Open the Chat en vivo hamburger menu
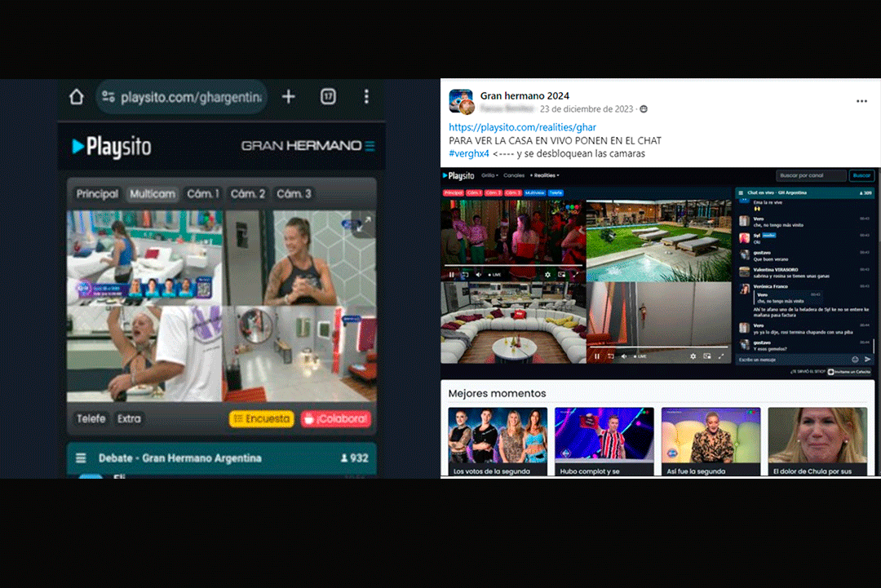881x588 pixels. pos(741,192)
